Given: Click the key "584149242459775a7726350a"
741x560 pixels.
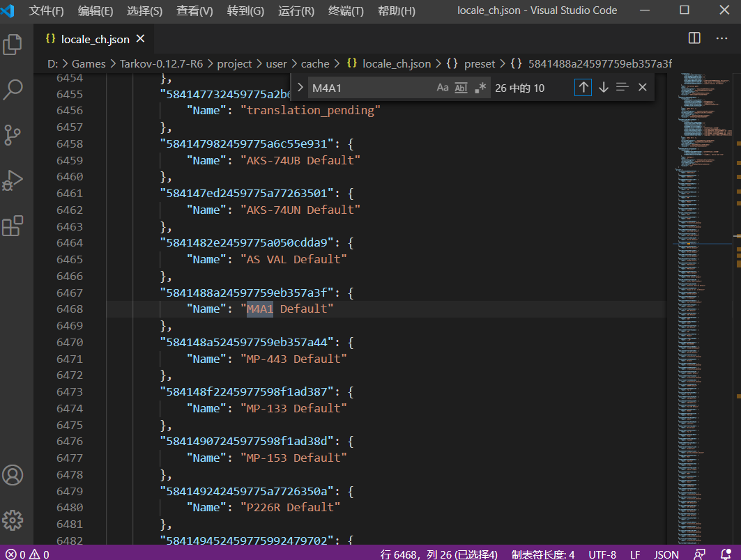Looking at the screenshot, I should click(x=247, y=492).
